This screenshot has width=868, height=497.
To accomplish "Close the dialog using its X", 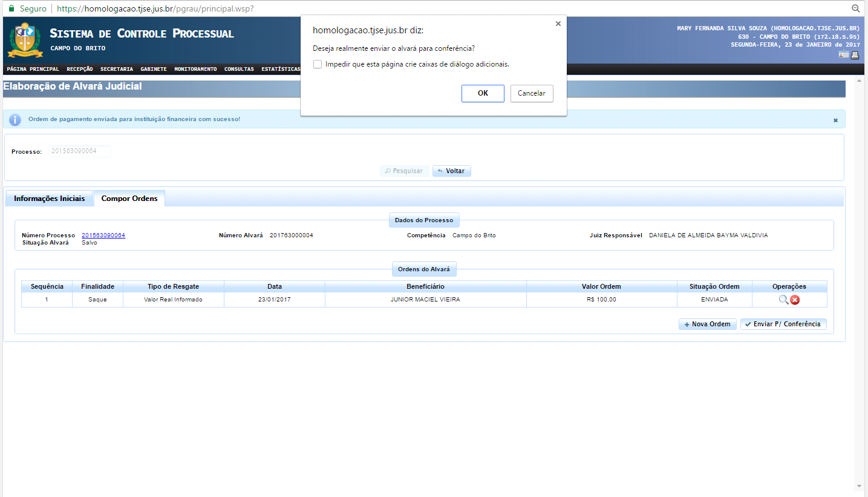I will pos(558,24).
